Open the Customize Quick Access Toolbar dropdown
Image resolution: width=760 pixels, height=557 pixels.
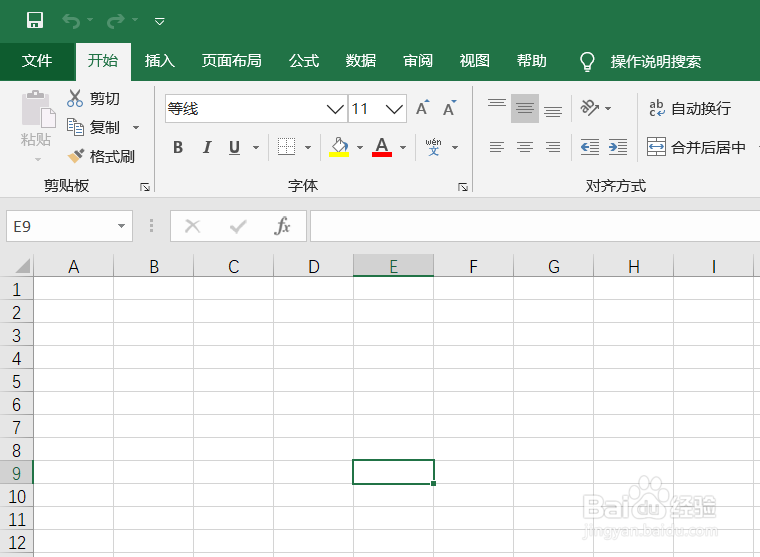pyautogui.click(x=159, y=21)
